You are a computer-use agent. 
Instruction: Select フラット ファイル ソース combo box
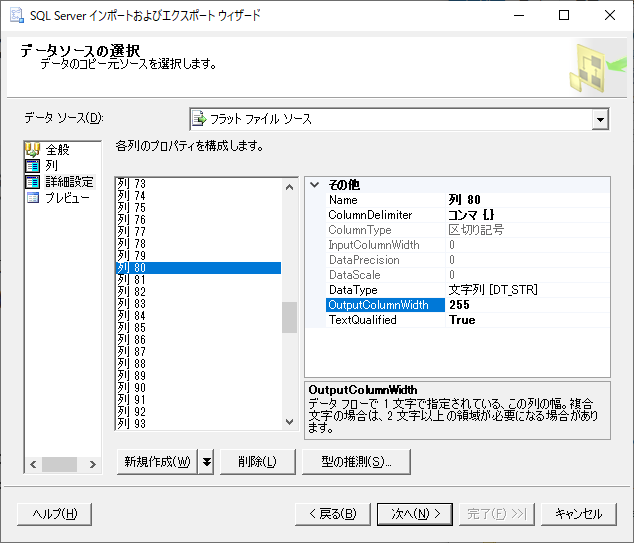[399, 119]
